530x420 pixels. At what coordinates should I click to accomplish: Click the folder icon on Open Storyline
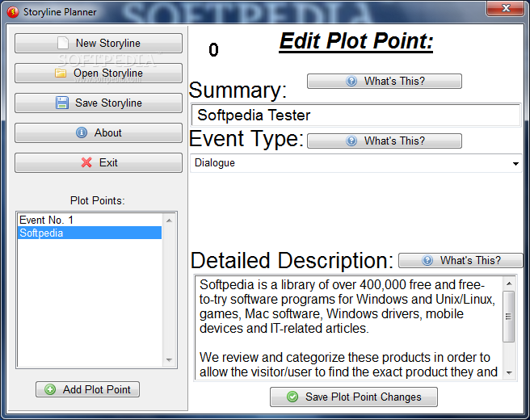pos(61,73)
